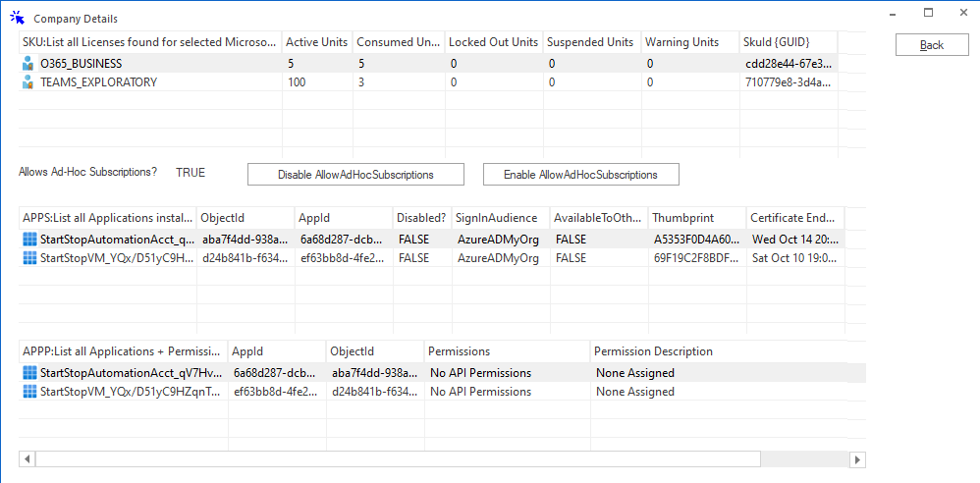Viewport: 980px width, 483px height.
Task: Sort by Consumed Units column header
Action: pos(397,42)
